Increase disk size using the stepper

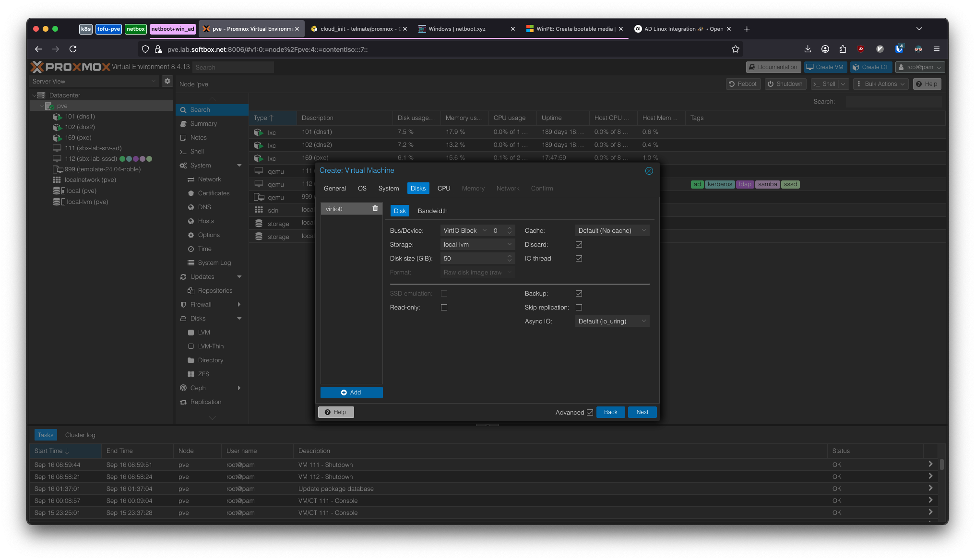pos(509,256)
